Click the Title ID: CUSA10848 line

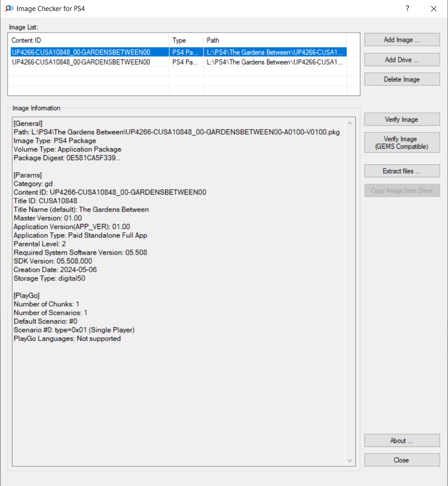45,201
